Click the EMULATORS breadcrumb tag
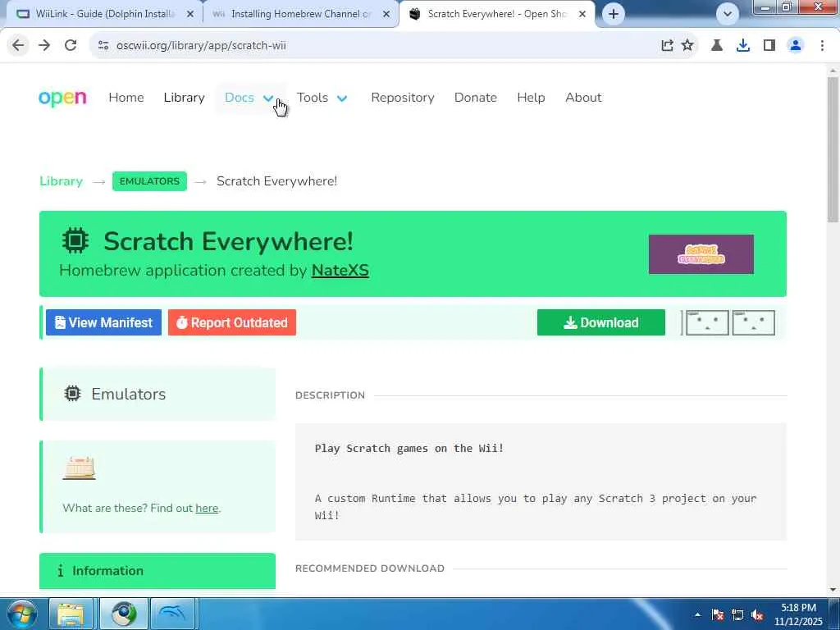 coord(149,181)
